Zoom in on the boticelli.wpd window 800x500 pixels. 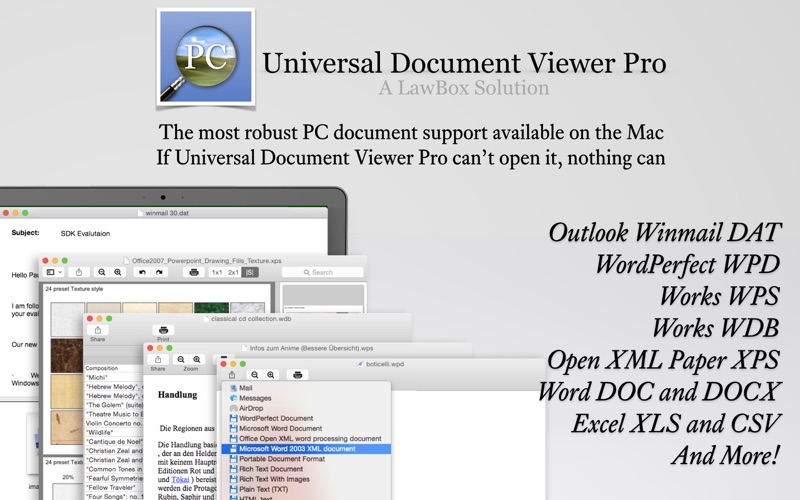(x=271, y=375)
